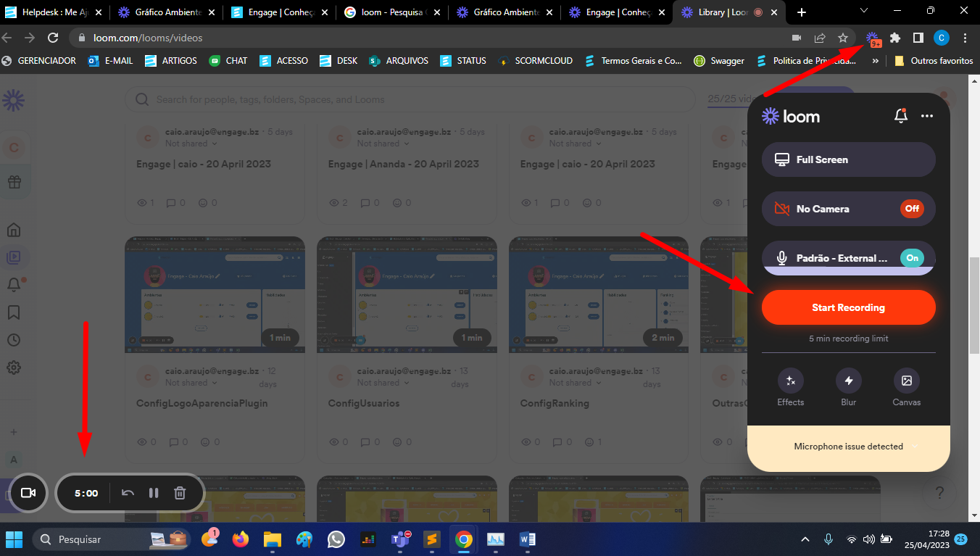980x556 pixels.
Task: Click the Loom extension icon in Chrome toolbar
Action: [x=873, y=38]
